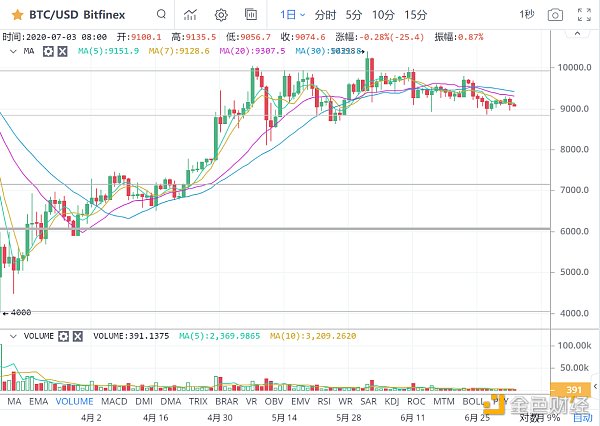Click the MA(7):9128.6 legend value

tap(179, 51)
